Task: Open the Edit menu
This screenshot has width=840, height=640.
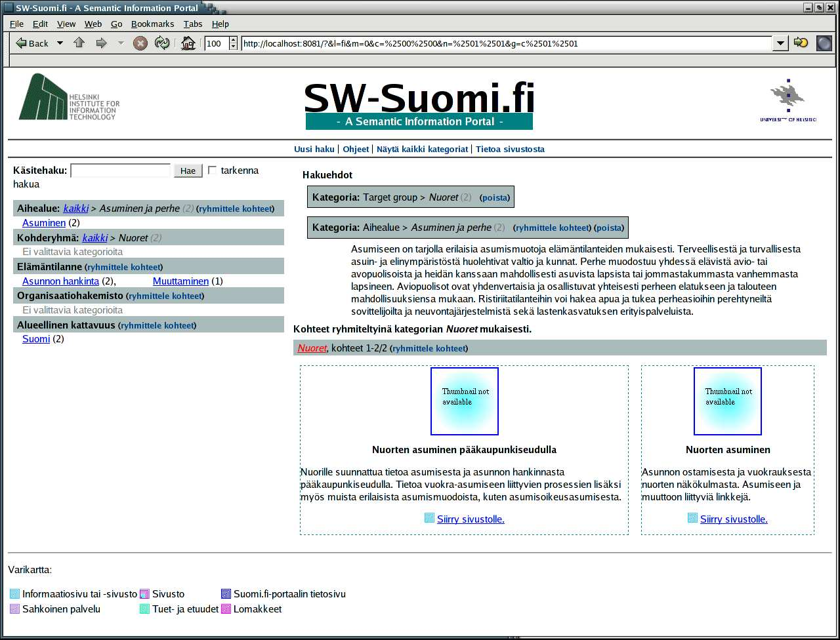Action: 40,24
